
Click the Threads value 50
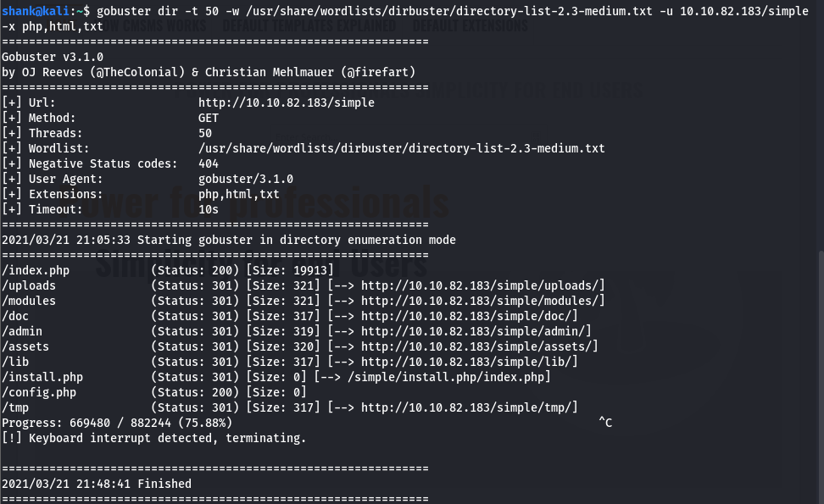point(205,133)
